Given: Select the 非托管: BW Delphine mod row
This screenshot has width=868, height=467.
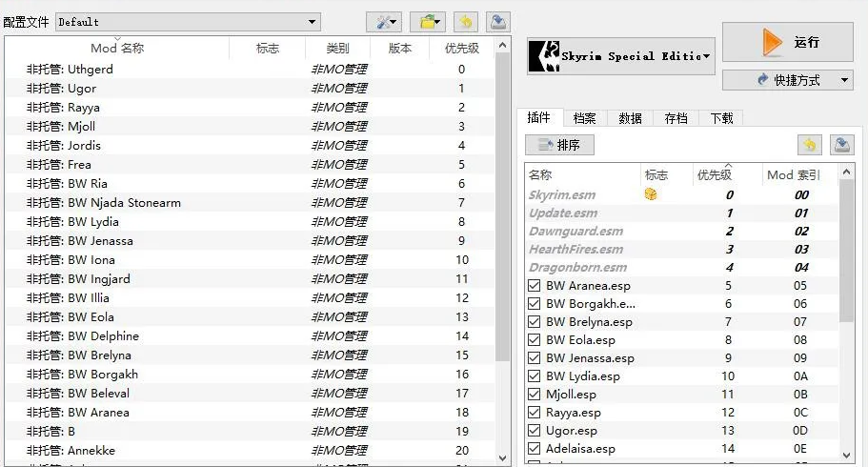Looking at the screenshot, I should pyautogui.click(x=250, y=336).
